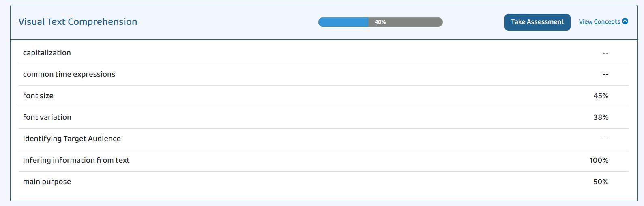The width and height of the screenshot is (644, 206).
Task: Select the capitalization concept
Action: pyautogui.click(x=47, y=53)
